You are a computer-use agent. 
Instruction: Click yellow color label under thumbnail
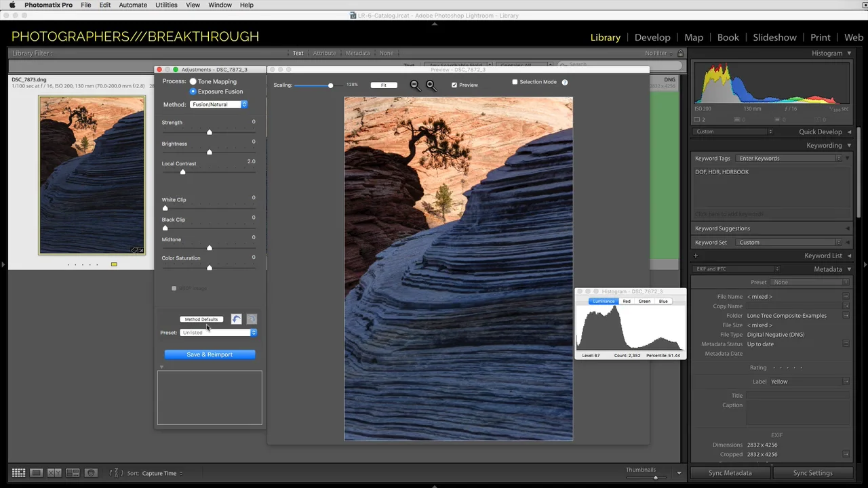114,264
